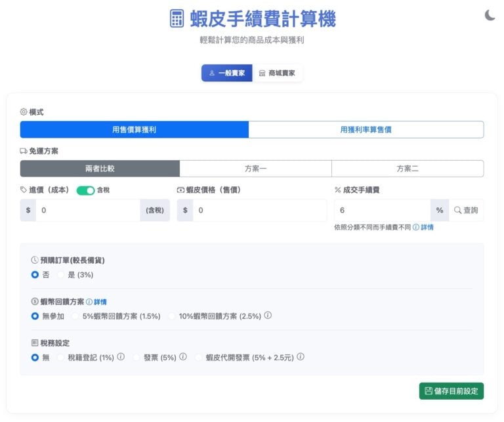Focus the 進價 (成本) input field
Viewport: 504px width, 422px height.
(88, 210)
